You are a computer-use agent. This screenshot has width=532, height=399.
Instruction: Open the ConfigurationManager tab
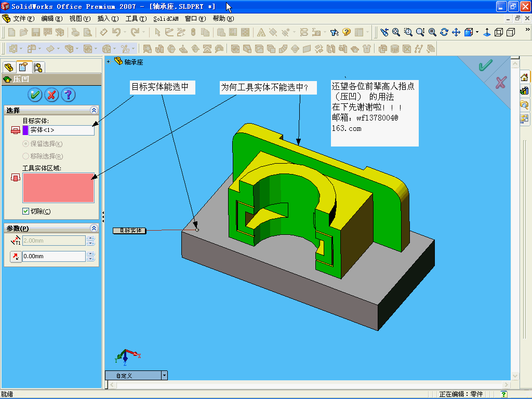pyautogui.click(x=38, y=67)
